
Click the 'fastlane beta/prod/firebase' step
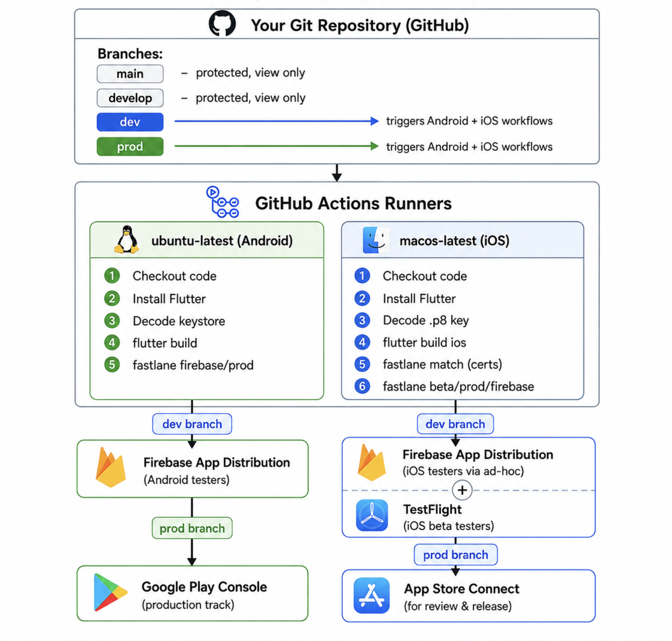pos(458,387)
